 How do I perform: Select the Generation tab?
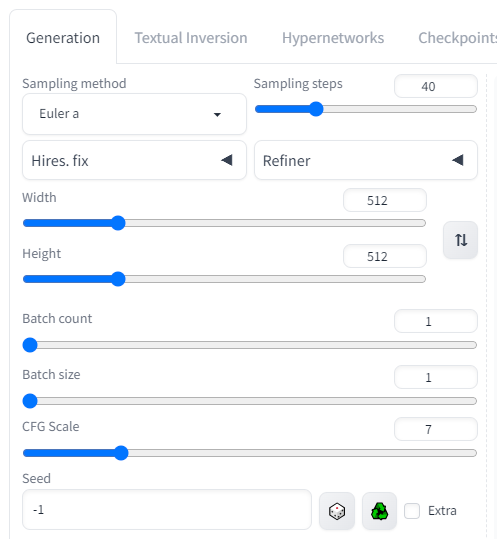(63, 38)
